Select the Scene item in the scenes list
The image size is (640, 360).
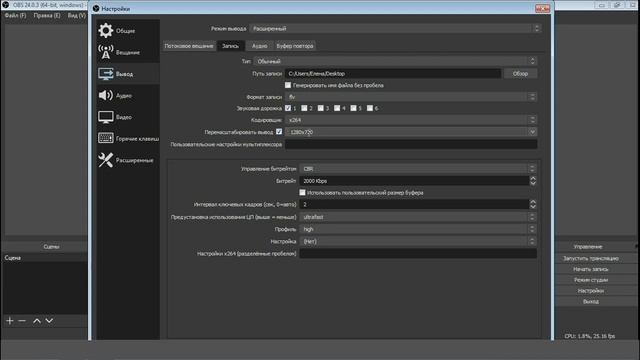[x=44, y=258]
